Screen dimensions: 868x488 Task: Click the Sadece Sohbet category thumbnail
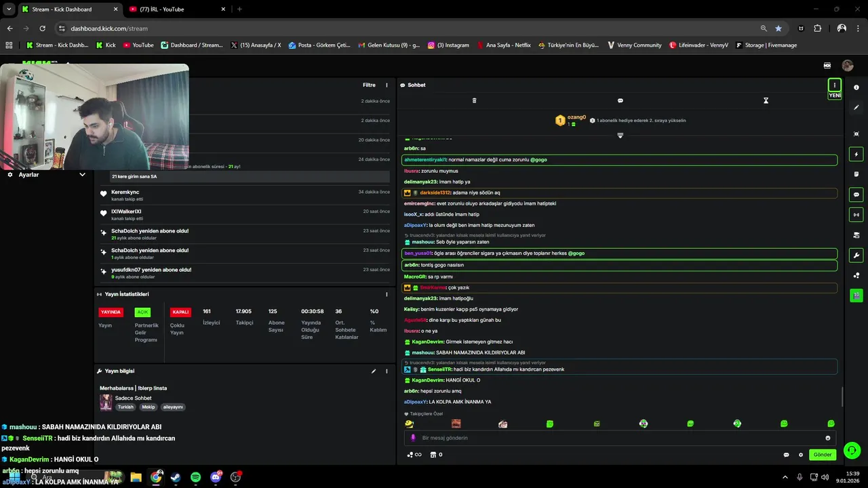[x=106, y=403]
